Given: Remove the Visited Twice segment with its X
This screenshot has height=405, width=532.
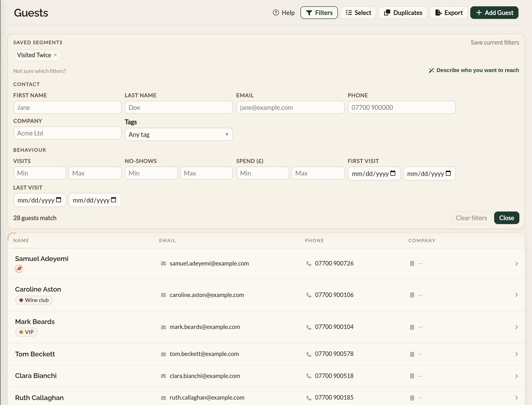Looking at the screenshot, I should tap(55, 55).
